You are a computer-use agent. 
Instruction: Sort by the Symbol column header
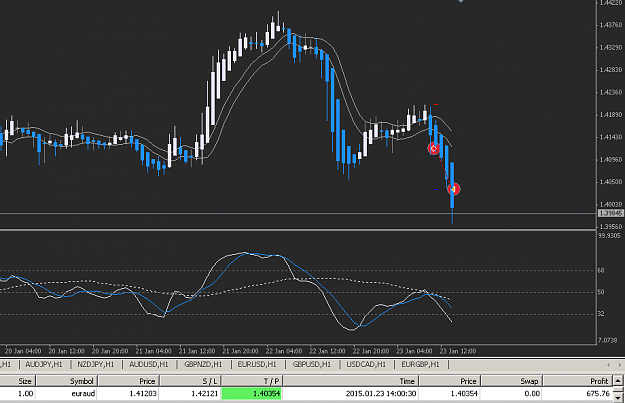click(67, 381)
